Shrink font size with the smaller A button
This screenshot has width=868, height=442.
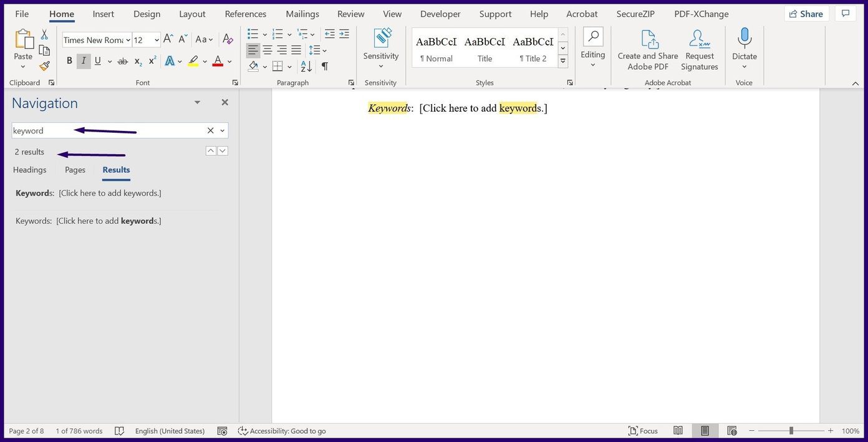coord(183,39)
